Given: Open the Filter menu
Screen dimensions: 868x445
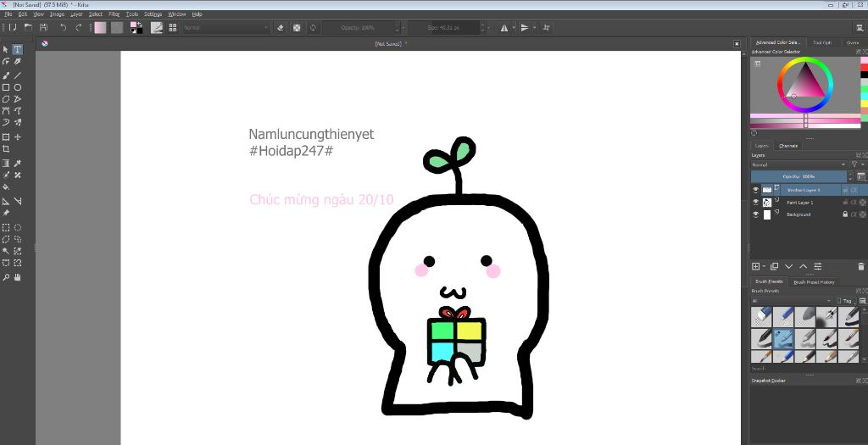Looking at the screenshot, I should point(114,14).
